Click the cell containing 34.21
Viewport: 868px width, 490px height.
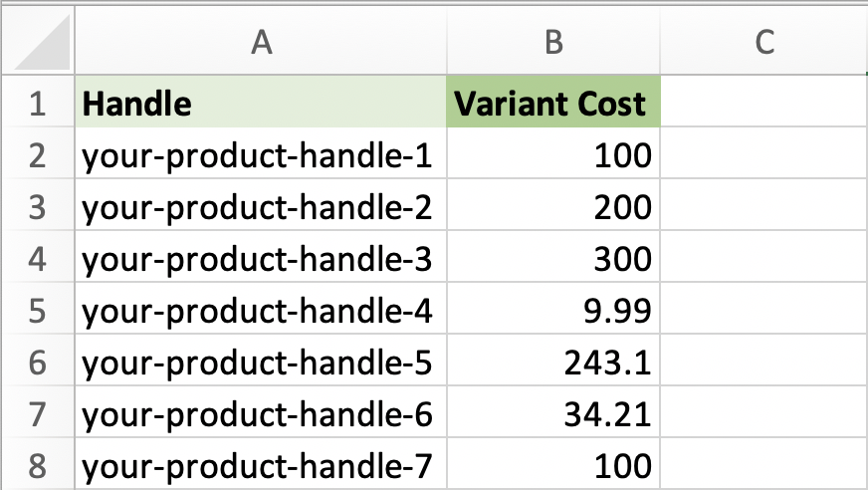pos(553,412)
